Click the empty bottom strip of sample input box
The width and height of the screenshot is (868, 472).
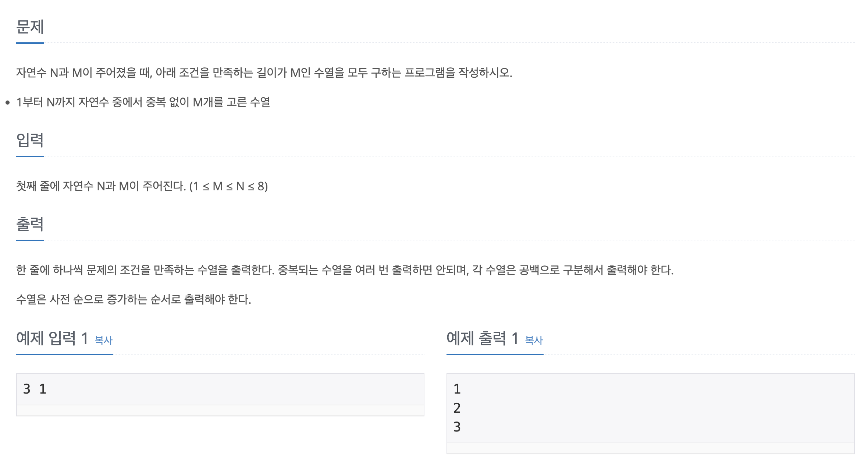[x=220, y=410]
